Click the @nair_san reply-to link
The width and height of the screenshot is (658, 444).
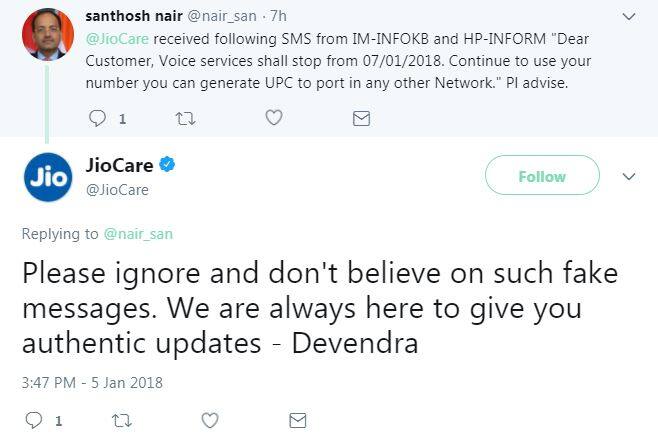pyautogui.click(x=137, y=234)
